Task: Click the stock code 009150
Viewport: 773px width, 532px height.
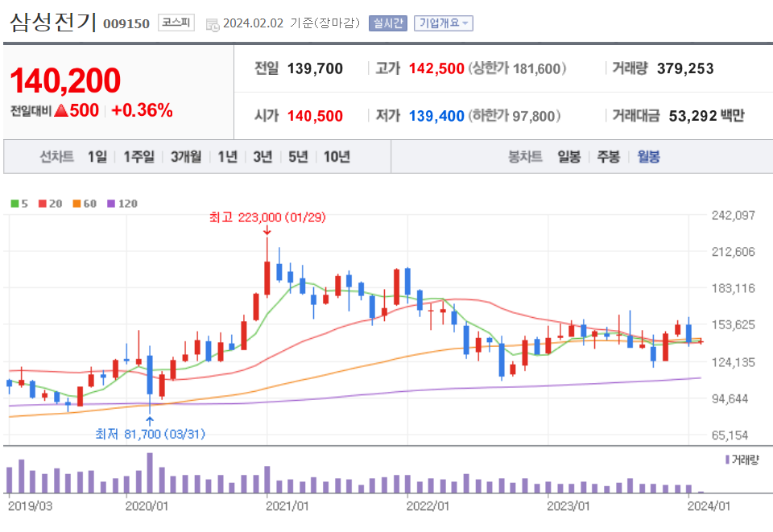Action: point(126,23)
